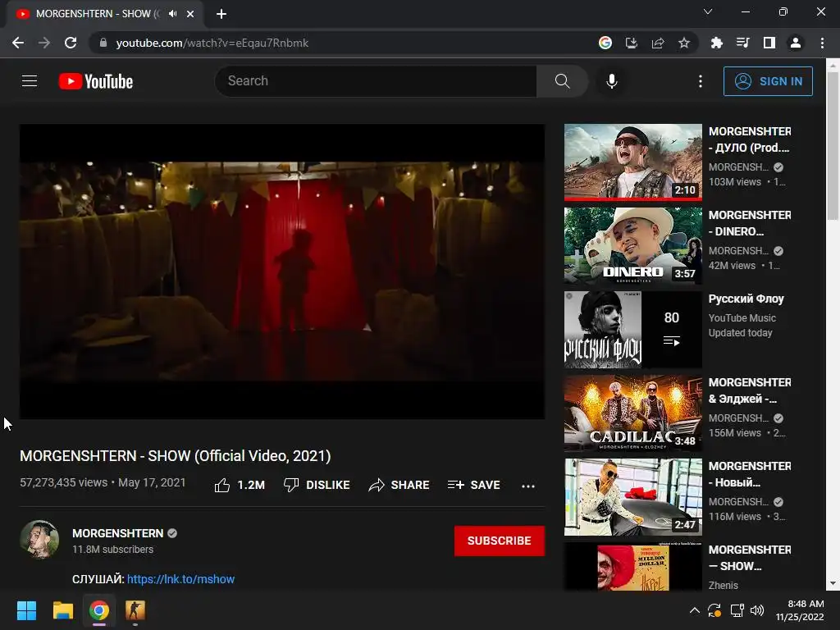Open ДУЛО video thumbnail
The width and height of the screenshot is (840, 630).
(632, 162)
